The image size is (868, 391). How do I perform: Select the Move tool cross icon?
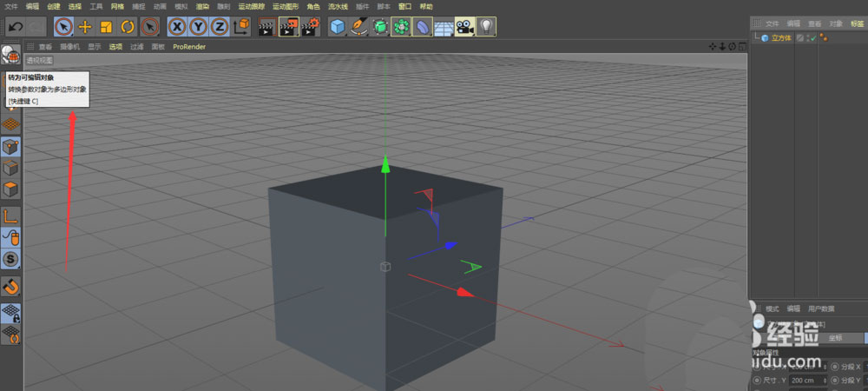pos(85,27)
